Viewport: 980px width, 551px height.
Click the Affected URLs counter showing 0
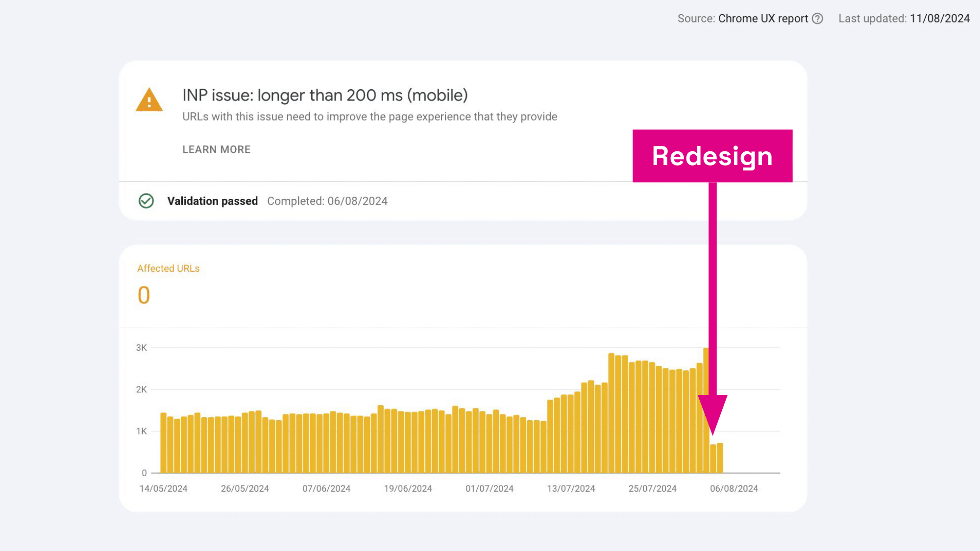[x=143, y=294]
